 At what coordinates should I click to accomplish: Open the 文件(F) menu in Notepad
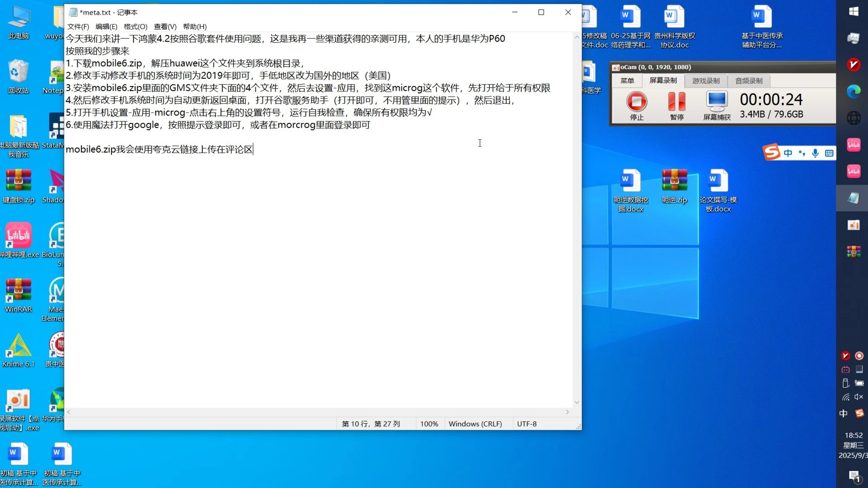[x=78, y=26]
